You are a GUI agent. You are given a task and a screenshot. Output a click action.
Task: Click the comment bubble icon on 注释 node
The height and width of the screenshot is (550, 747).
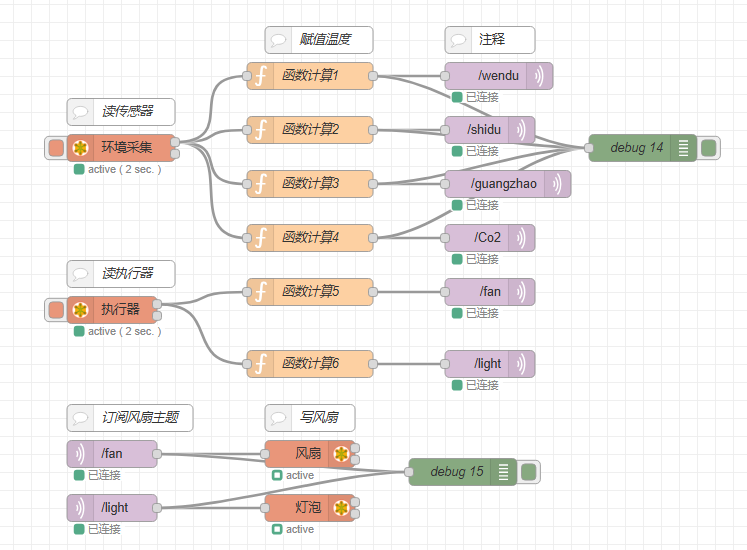(x=459, y=40)
